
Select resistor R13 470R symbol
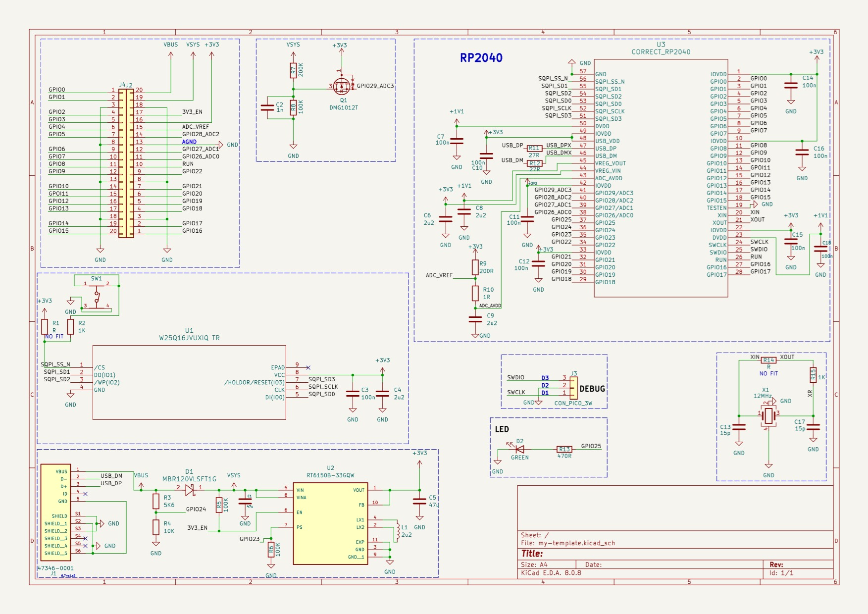(x=564, y=449)
